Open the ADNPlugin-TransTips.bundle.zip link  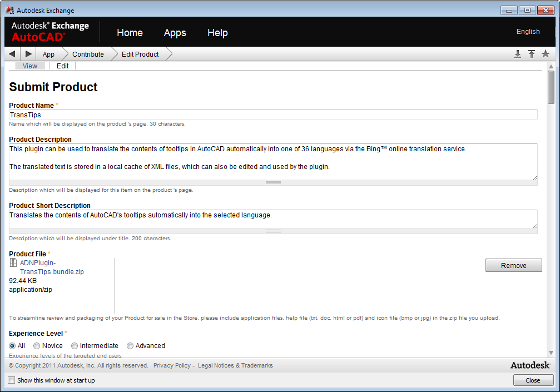[51, 267]
